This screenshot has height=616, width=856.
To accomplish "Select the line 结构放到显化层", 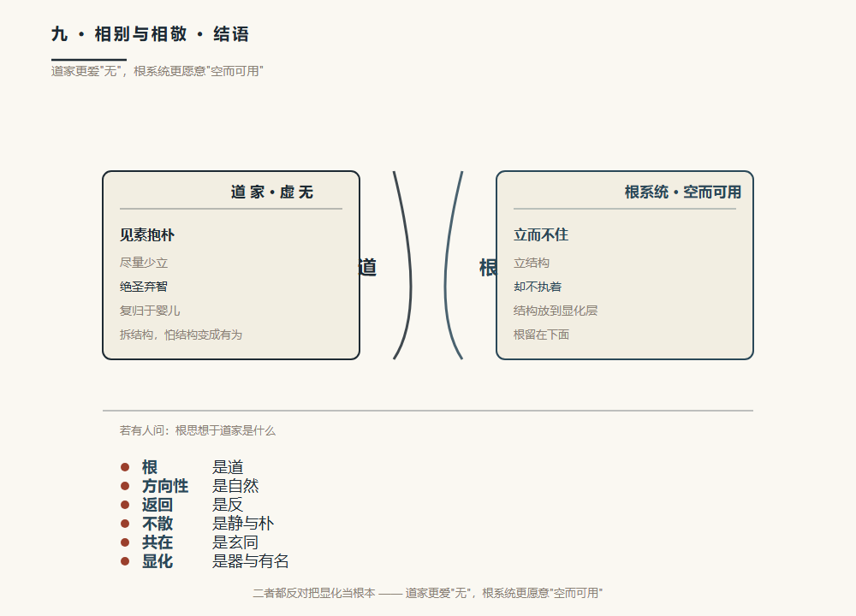I will click(x=556, y=311).
